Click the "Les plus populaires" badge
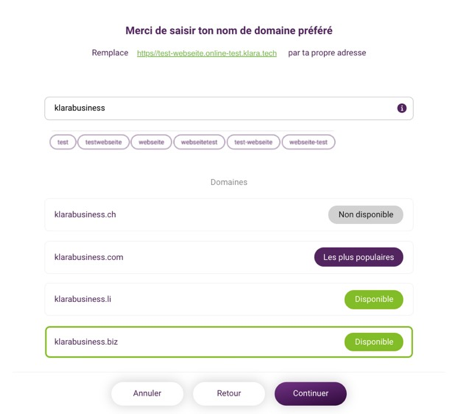Image resolution: width=461 pixels, height=414 pixels. coord(359,257)
